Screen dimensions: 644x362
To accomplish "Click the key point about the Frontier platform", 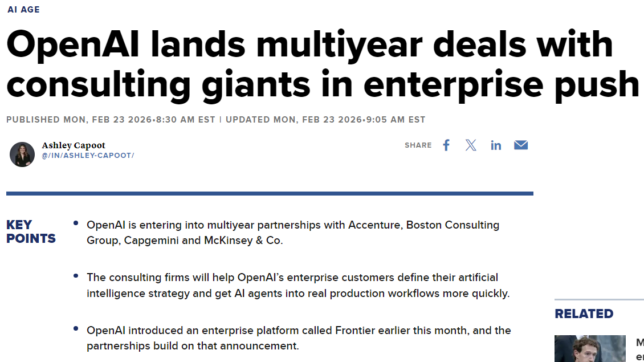I will pos(298,338).
